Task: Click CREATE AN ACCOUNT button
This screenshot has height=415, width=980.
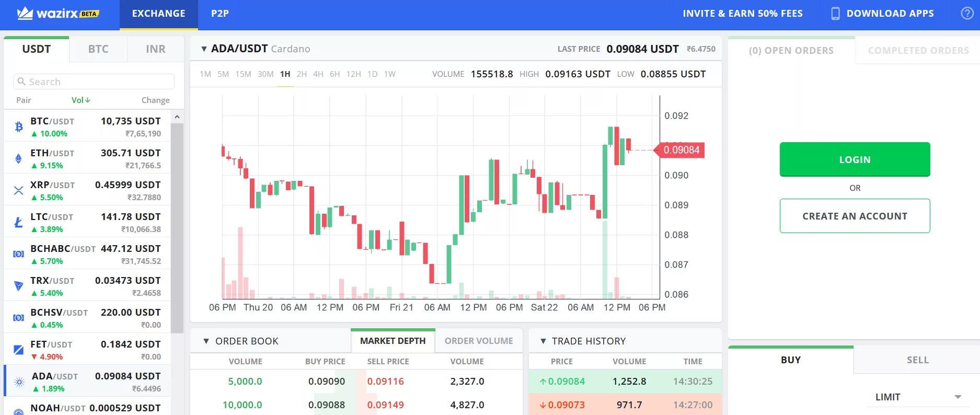Action: point(855,216)
